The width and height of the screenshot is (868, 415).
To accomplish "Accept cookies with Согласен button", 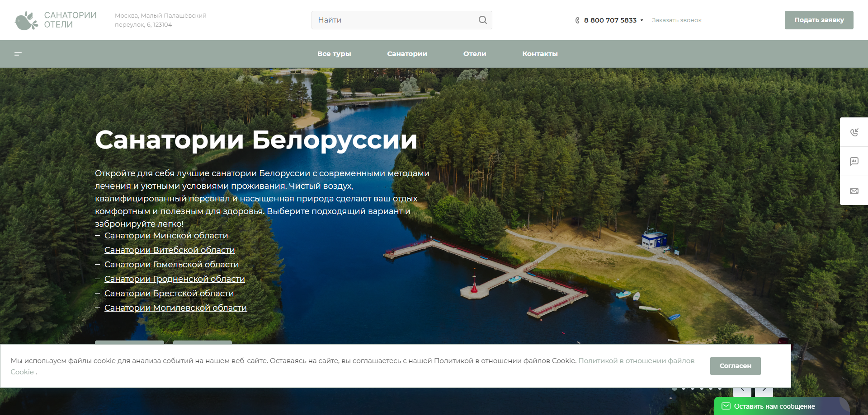I will [735, 366].
